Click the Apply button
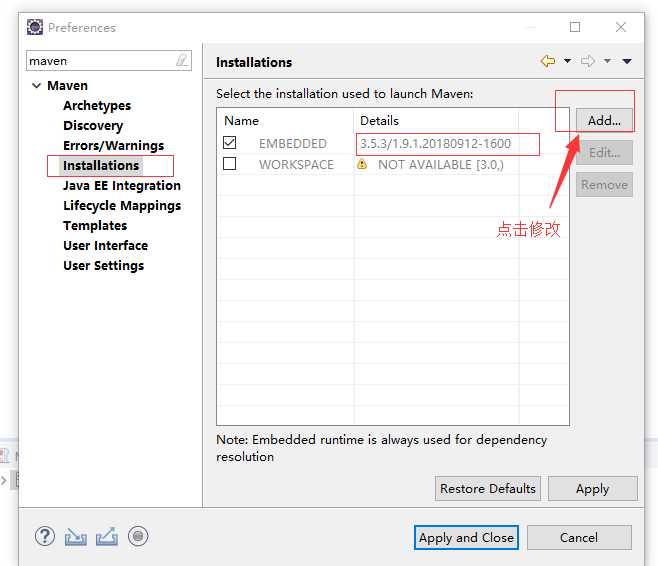 click(593, 488)
